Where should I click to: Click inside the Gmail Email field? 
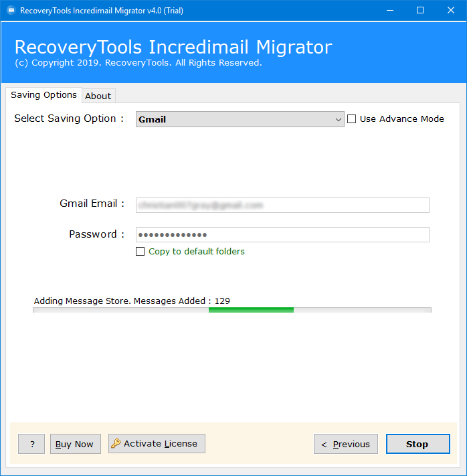pos(282,206)
